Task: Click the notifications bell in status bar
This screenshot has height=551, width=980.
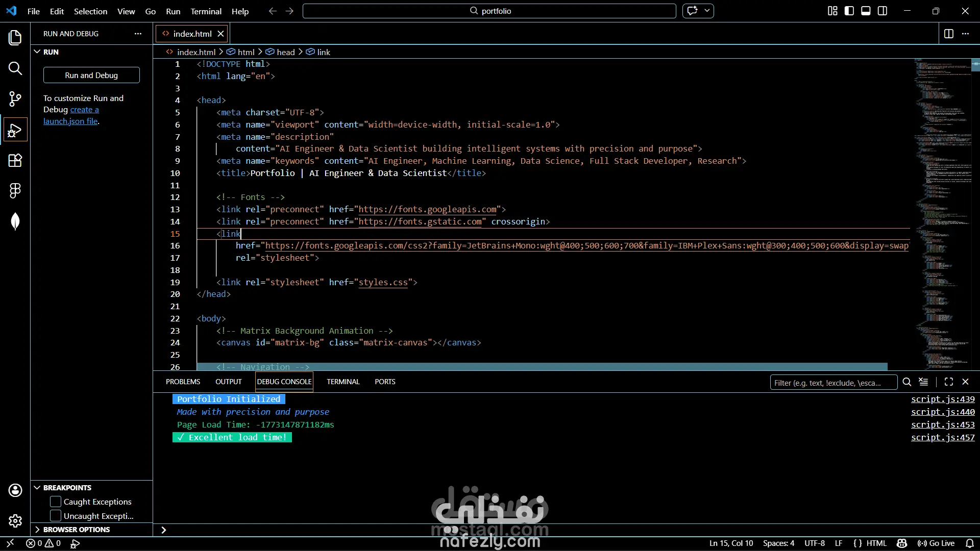Action: click(970, 543)
